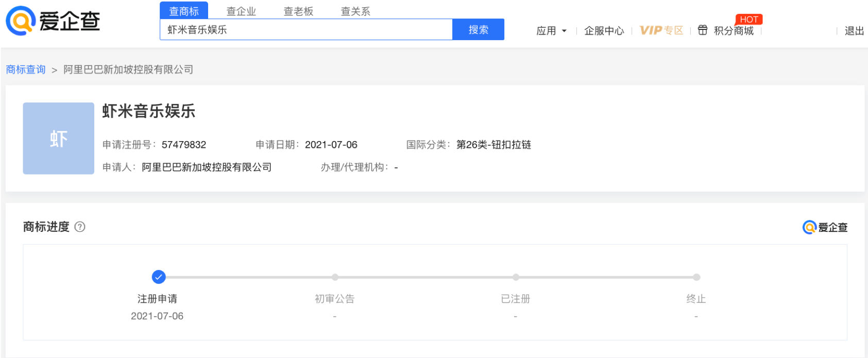868x358 pixels.
Task: Open the 爱企查 homepage logo
Action: (53, 21)
